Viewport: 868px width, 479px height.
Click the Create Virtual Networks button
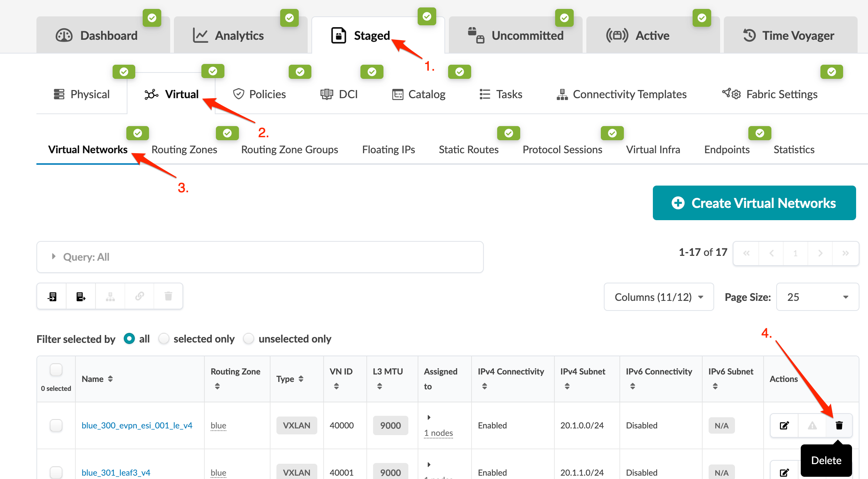point(754,203)
